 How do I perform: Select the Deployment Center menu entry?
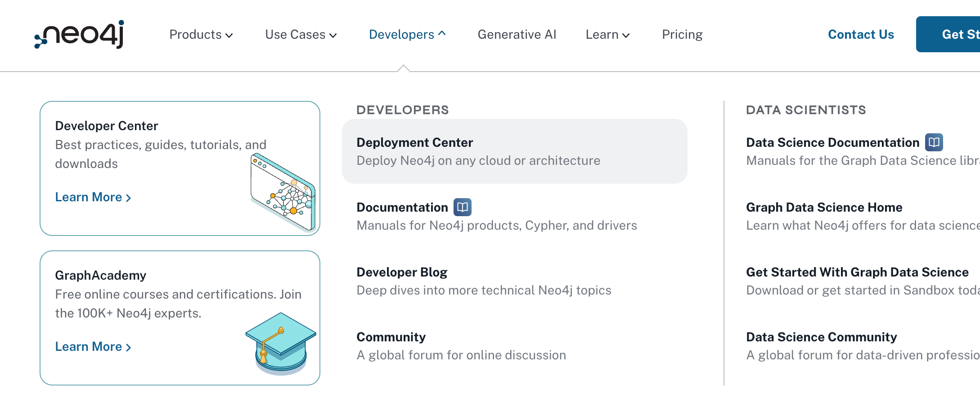(x=515, y=151)
